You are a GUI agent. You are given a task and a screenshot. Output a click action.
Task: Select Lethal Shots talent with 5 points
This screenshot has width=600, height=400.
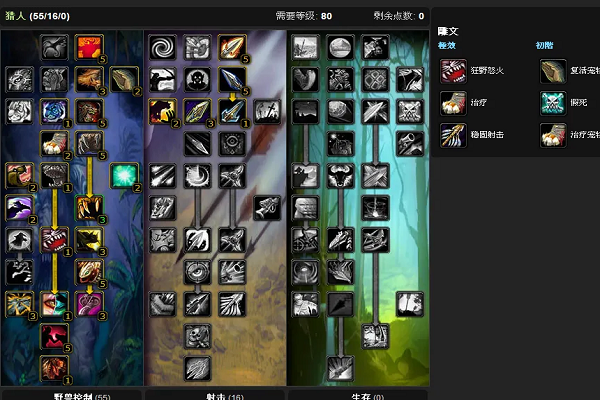(232, 47)
